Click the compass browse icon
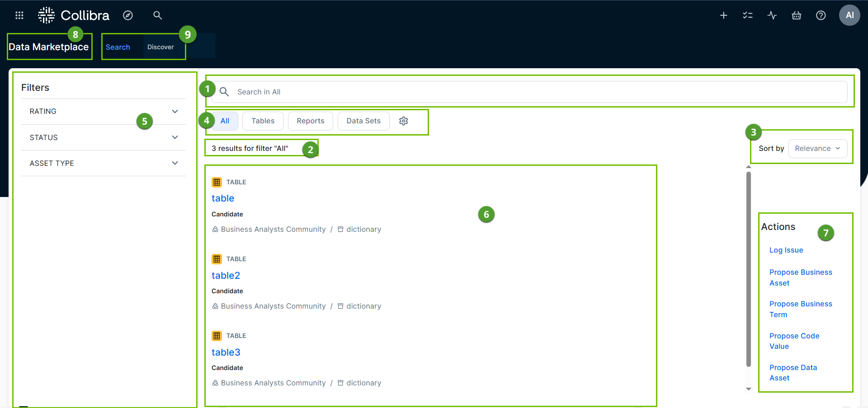 (128, 15)
